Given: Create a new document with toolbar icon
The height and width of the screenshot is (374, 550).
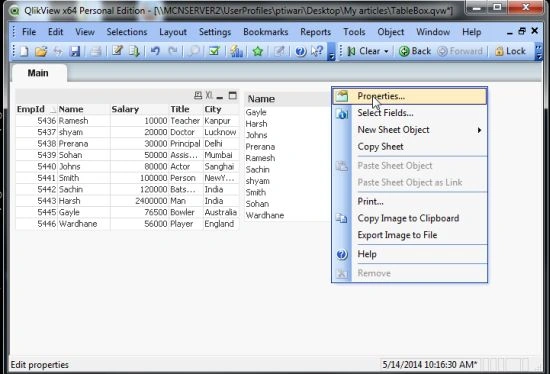Looking at the screenshot, I should [x=24, y=51].
